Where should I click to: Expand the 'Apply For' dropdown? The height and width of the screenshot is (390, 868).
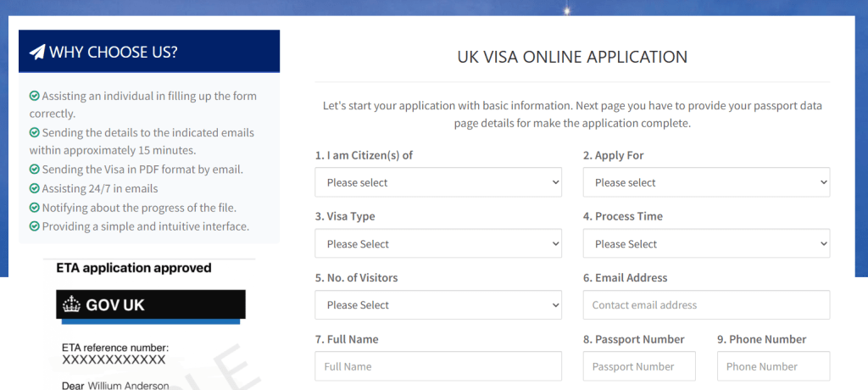706,182
